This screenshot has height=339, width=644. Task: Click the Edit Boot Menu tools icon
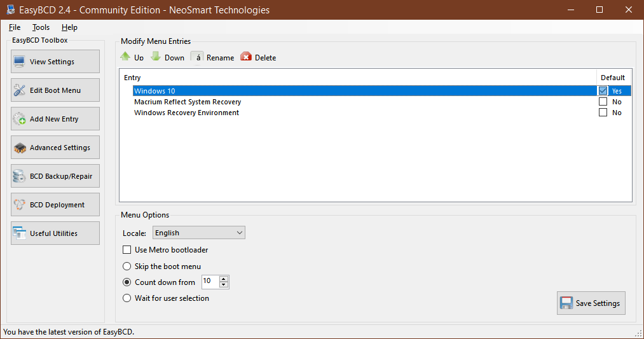[x=19, y=90]
